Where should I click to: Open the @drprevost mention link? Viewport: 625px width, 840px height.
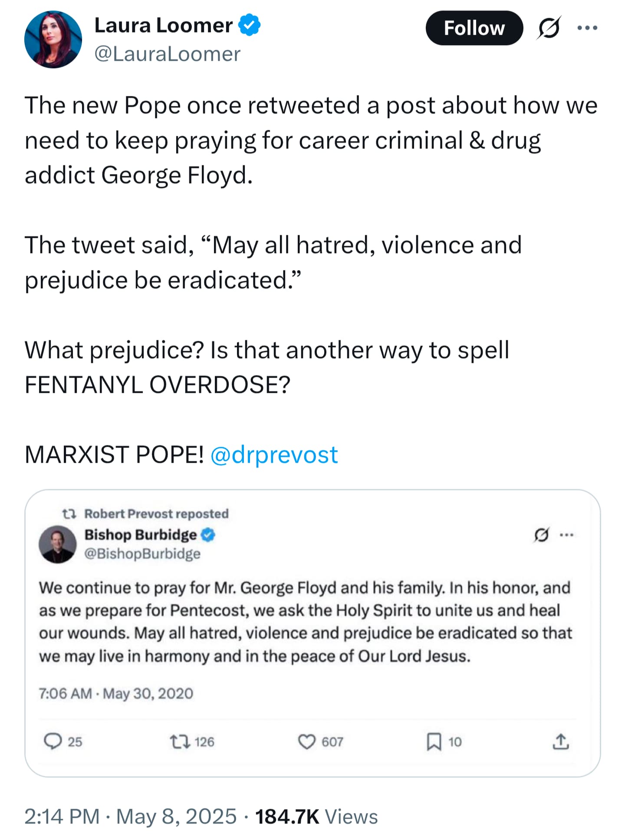tap(274, 455)
